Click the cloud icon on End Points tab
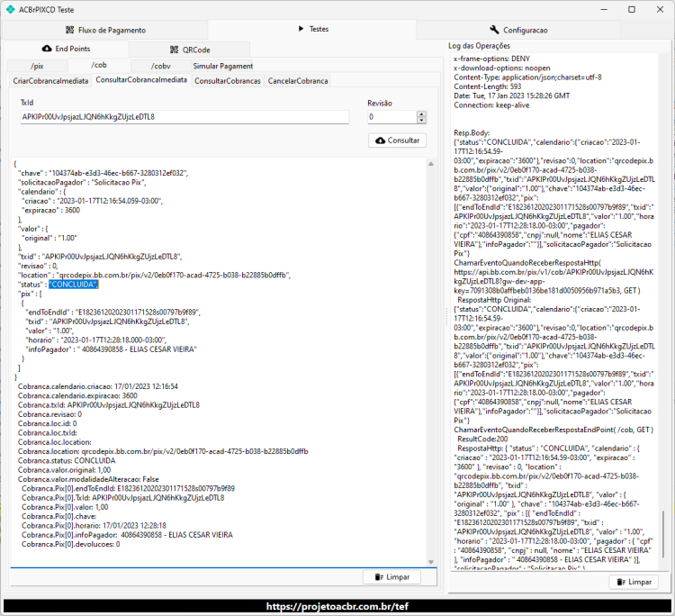This screenshot has width=675, height=616. coord(47,49)
